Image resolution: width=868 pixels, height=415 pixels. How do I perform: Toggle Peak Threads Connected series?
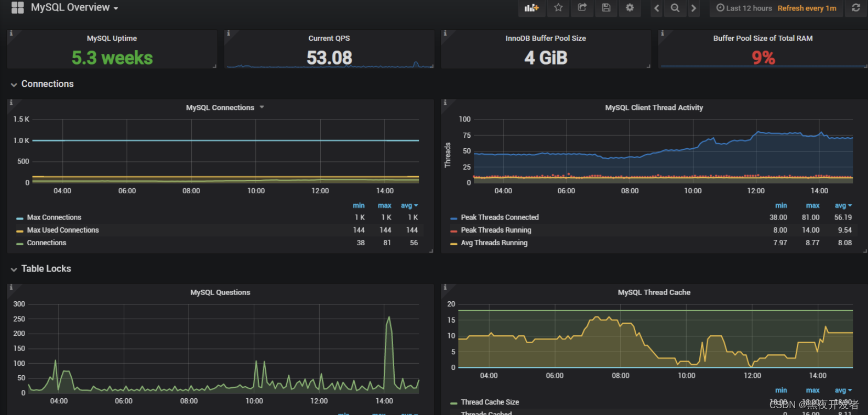(x=500, y=217)
